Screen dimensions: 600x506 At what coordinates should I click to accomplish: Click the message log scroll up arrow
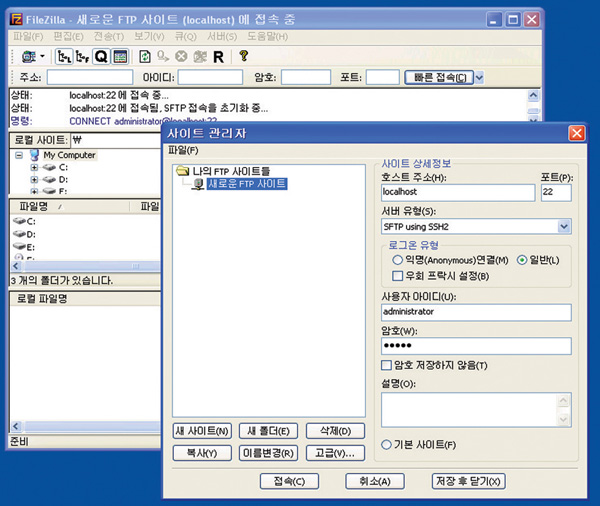click(533, 95)
